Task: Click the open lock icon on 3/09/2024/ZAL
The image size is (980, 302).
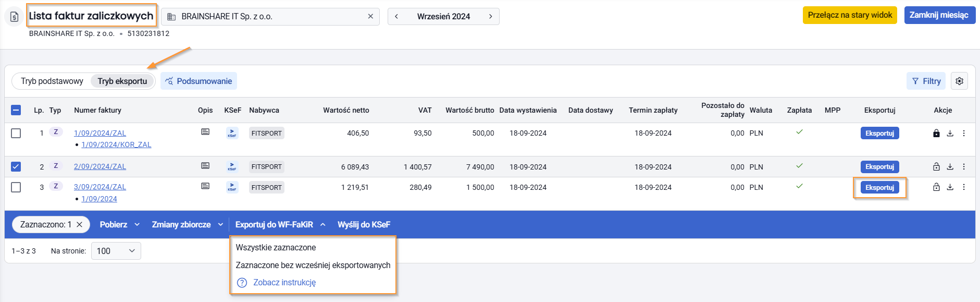Action: pyautogui.click(x=936, y=187)
